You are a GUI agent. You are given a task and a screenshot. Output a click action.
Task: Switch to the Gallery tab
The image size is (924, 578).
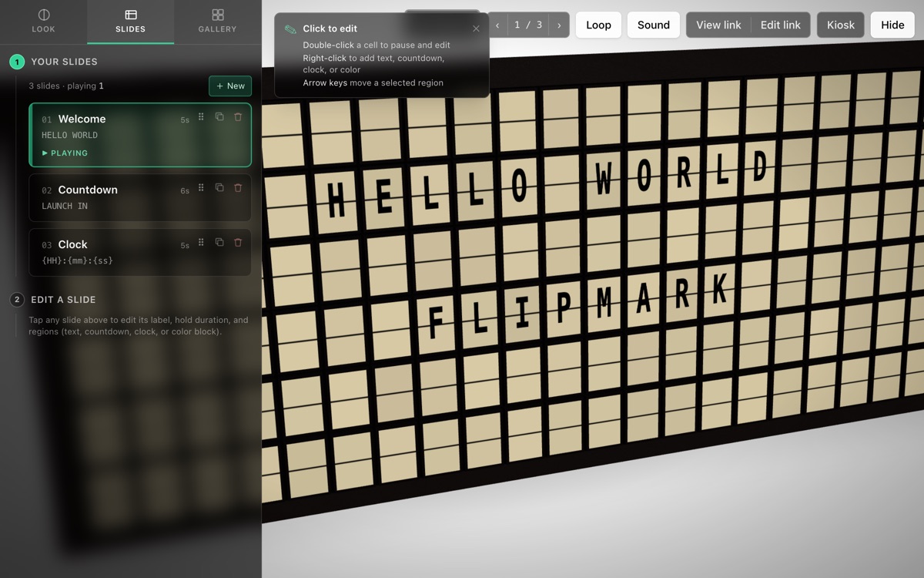tap(217, 22)
